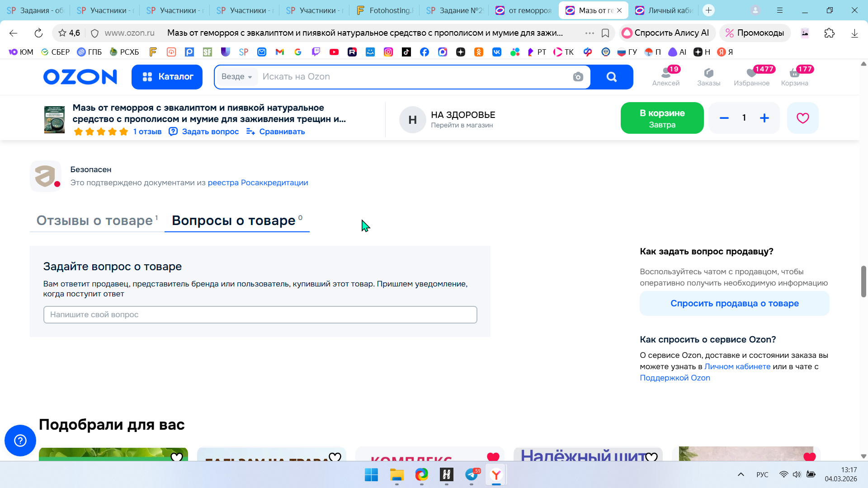Expand the Везде search scope dropdown
The height and width of the screenshot is (488, 868).
click(x=237, y=77)
